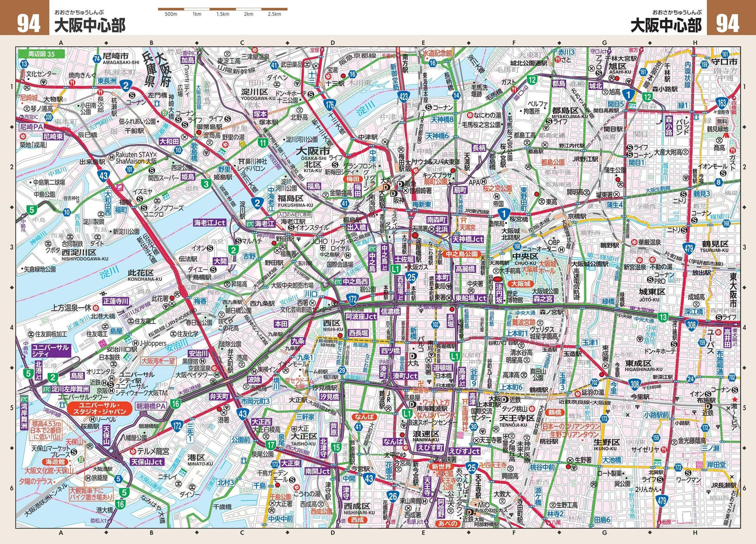Click the green L1 expressway marker near 土佐堀
The height and width of the screenshot is (544, 756).
(x=396, y=268)
